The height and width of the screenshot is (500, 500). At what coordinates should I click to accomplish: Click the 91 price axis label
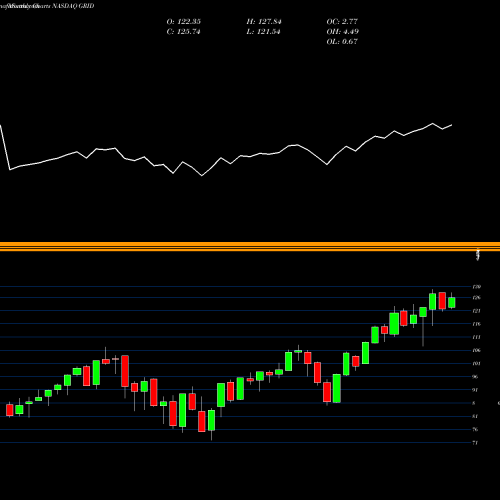[476, 390]
